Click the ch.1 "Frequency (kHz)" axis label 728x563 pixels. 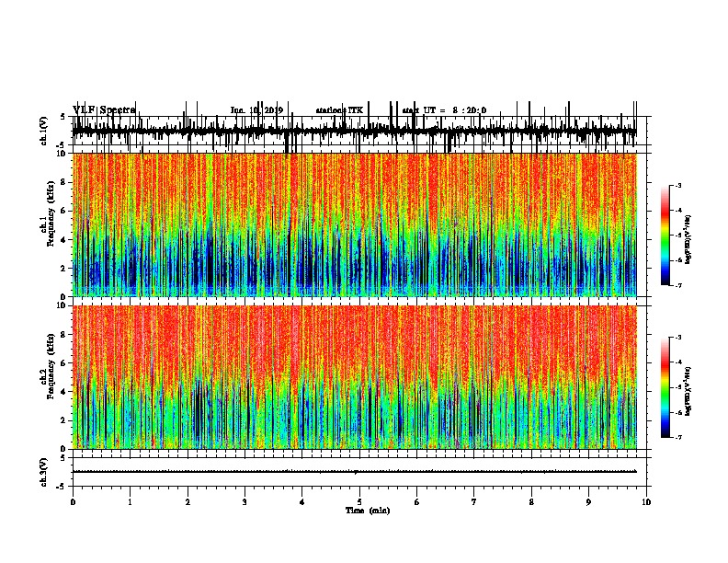click(x=51, y=213)
